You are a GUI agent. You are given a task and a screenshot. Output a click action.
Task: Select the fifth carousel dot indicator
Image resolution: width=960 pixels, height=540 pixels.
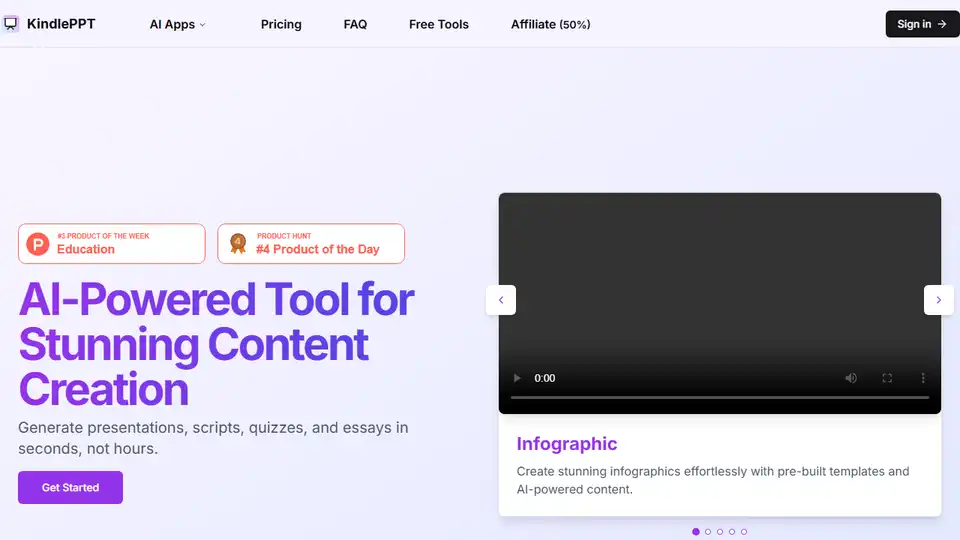tap(744, 531)
